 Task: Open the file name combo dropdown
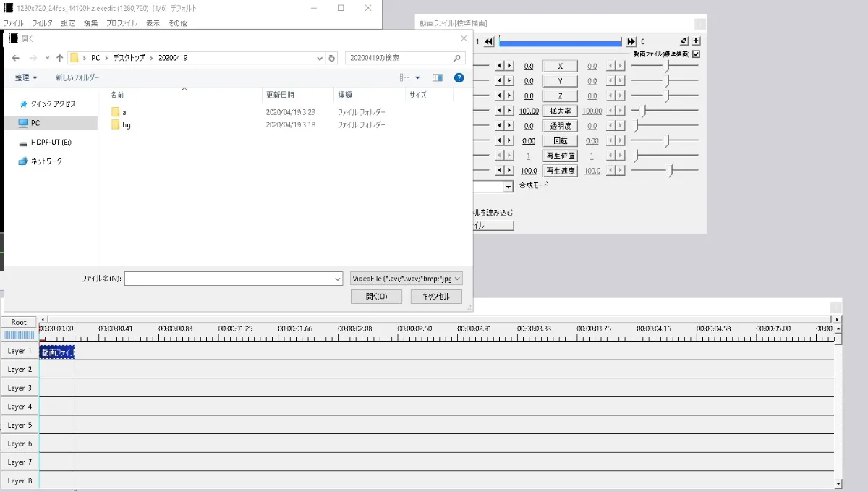click(337, 279)
